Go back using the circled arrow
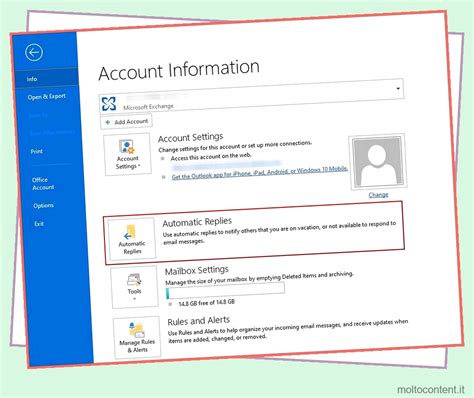This screenshot has width=474, height=398. (34, 52)
